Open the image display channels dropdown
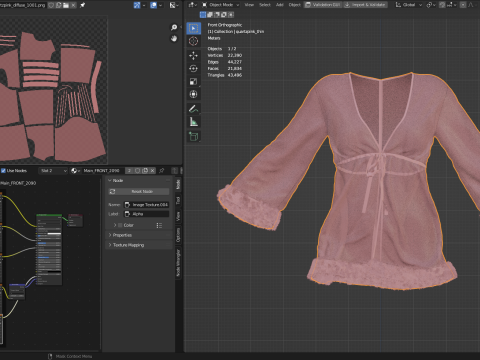 click(x=175, y=5)
